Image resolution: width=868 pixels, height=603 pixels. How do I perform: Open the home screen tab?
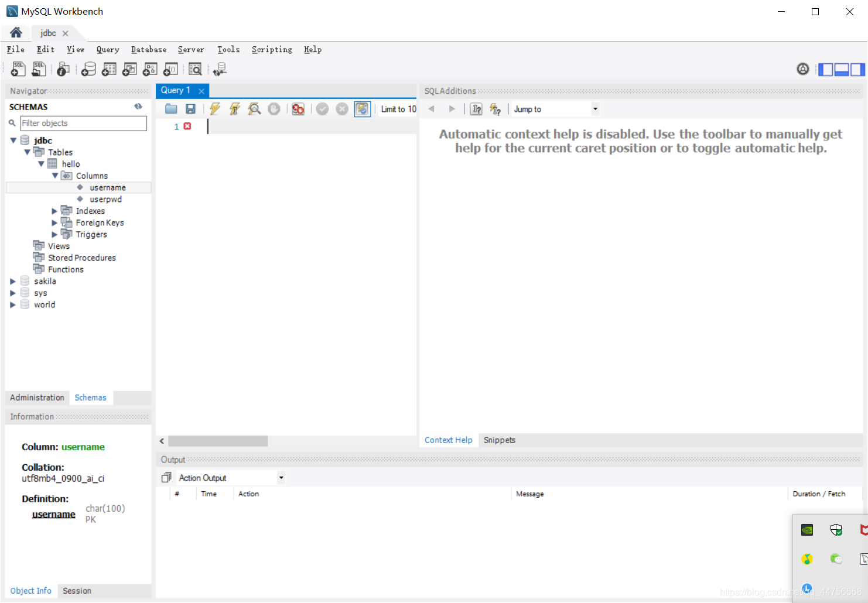tap(16, 33)
